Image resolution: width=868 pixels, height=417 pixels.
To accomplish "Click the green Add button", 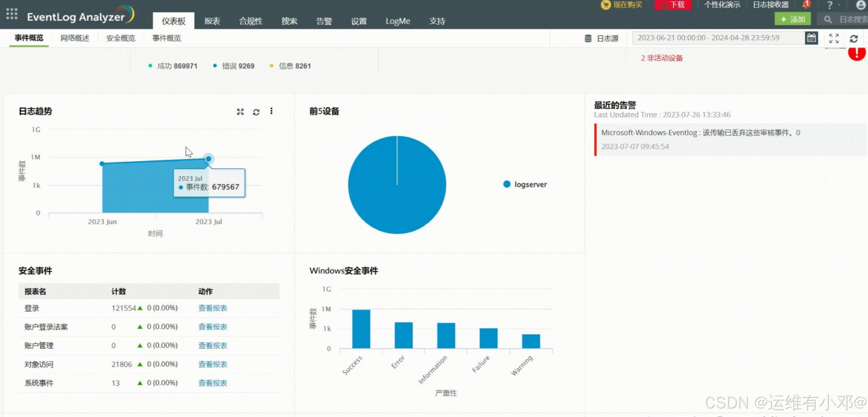I will point(792,19).
